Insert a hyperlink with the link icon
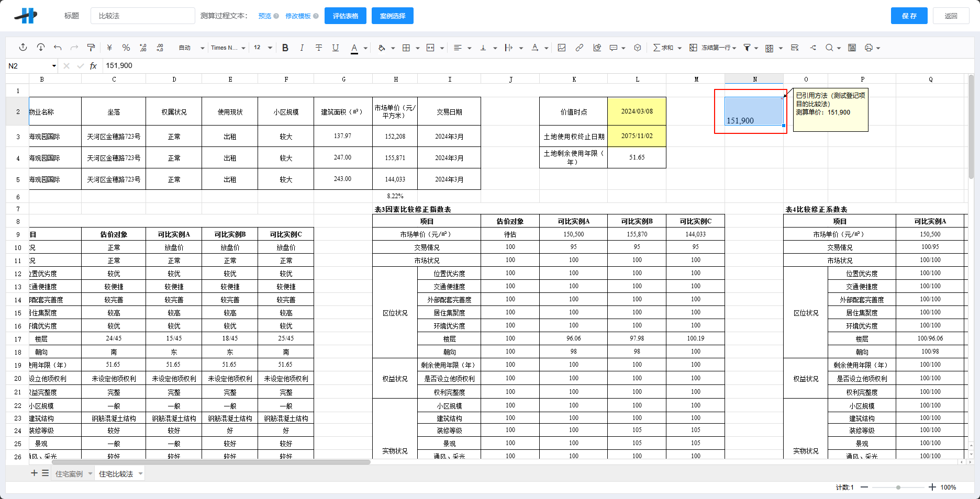This screenshot has height=499, width=980. 579,48
